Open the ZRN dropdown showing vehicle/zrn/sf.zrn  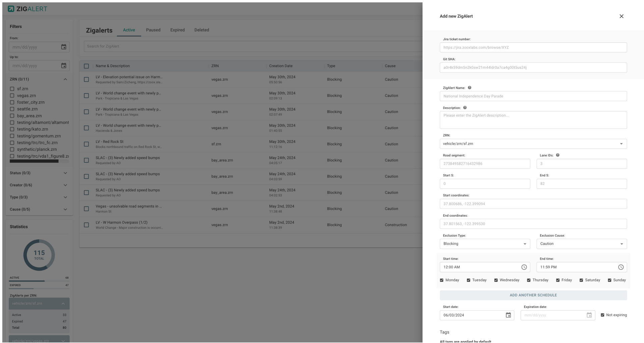pyautogui.click(x=621, y=144)
